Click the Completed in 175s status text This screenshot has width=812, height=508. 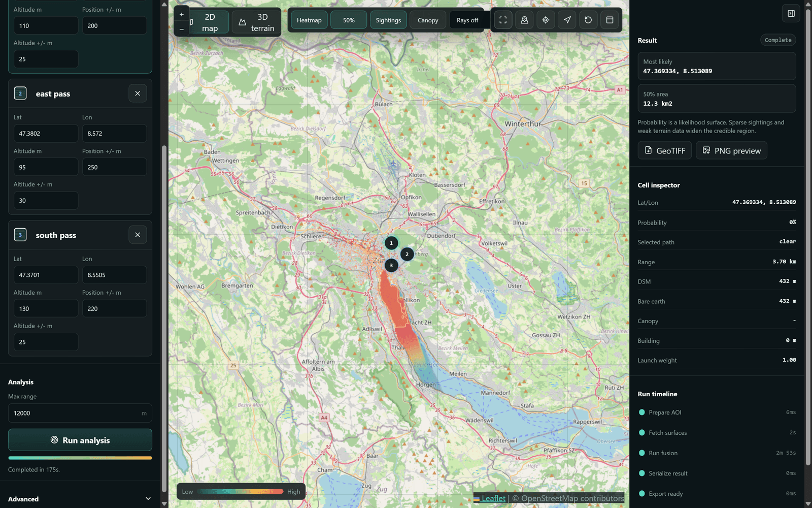pos(34,469)
